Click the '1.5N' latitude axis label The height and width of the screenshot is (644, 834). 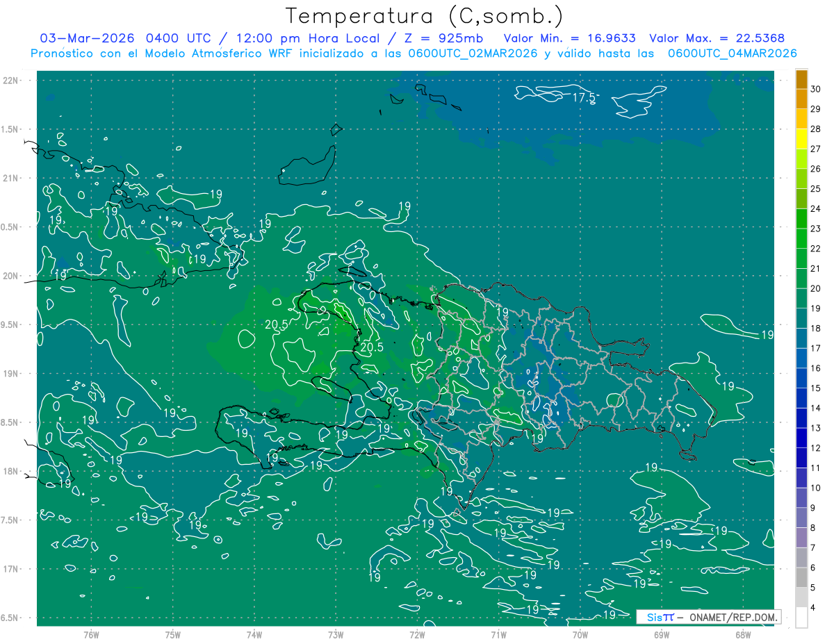click(10, 129)
